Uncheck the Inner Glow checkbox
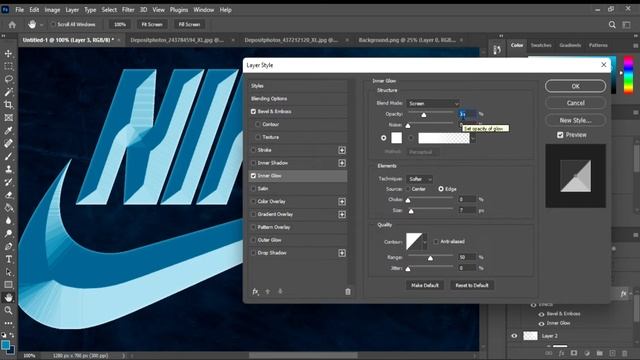640x360 pixels. (253, 176)
